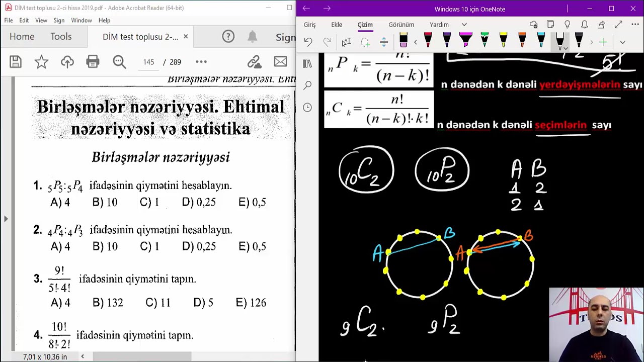The width and height of the screenshot is (644, 362).
Task: Click the Print icon in Acrobat
Action: (x=93, y=62)
